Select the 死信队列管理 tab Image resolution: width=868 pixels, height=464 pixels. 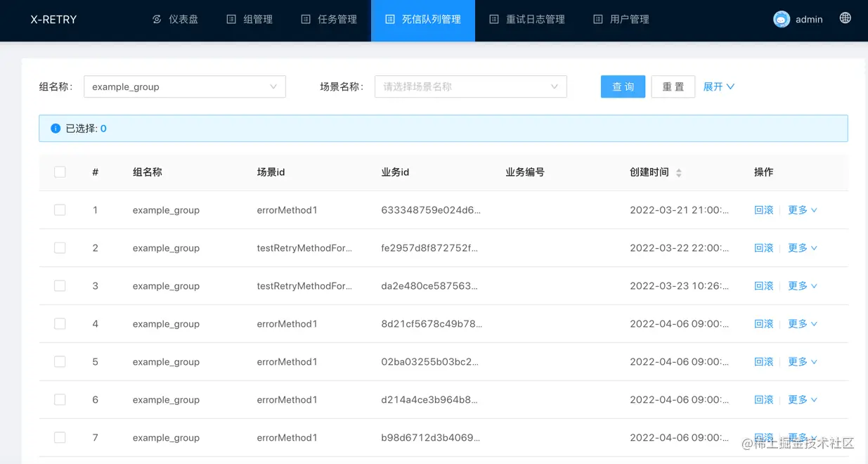pos(423,20)
